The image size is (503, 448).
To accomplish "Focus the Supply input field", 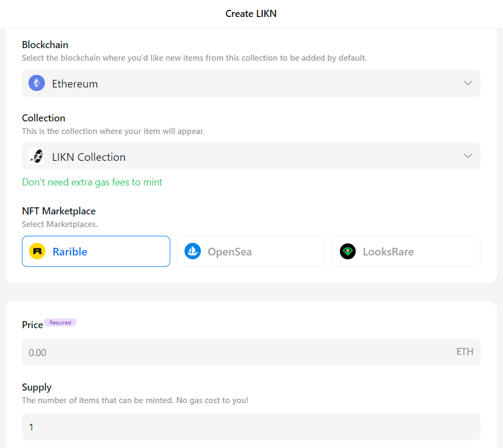I will coord(251,427).
